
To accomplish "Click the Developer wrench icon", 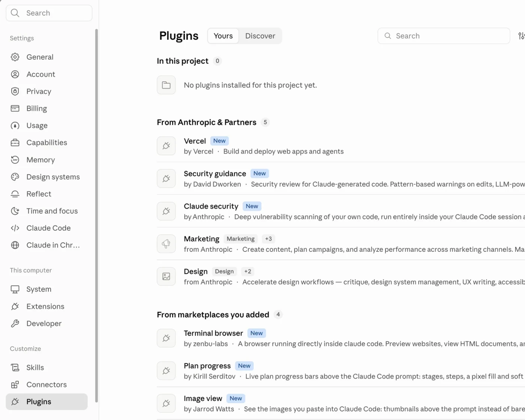I will tap(15, 323).
